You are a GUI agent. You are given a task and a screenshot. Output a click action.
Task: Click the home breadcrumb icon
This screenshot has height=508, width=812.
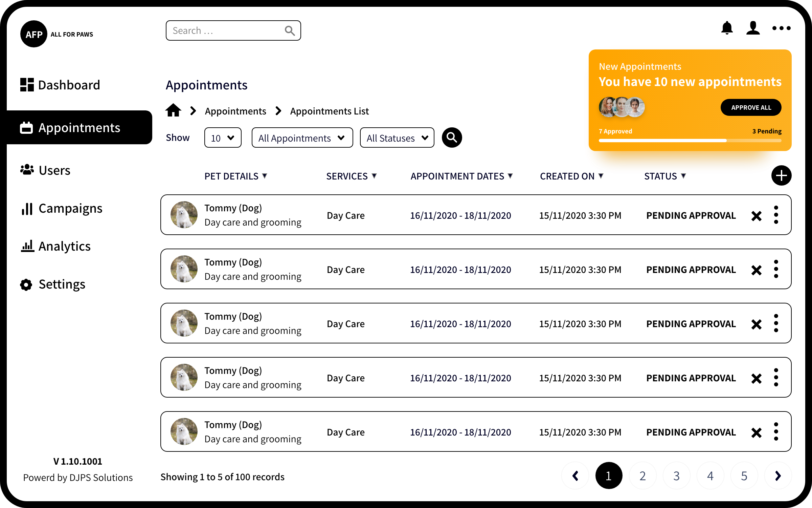click(x=173, y=110)
